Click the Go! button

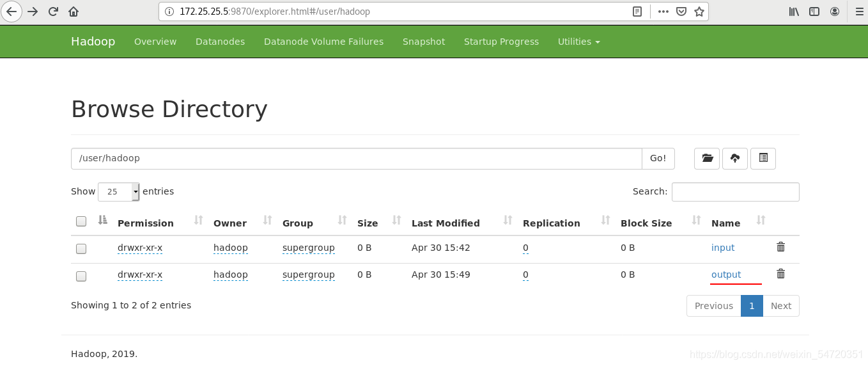(x=658, y=159)
